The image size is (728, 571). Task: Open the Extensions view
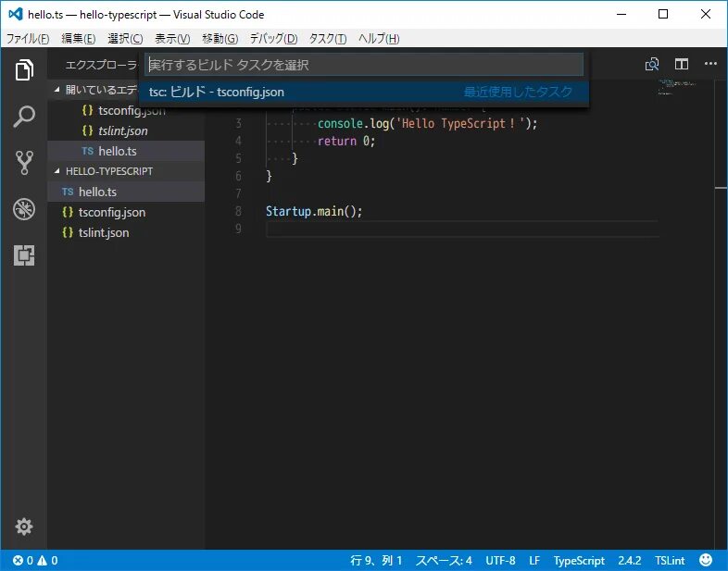[24, 255]
